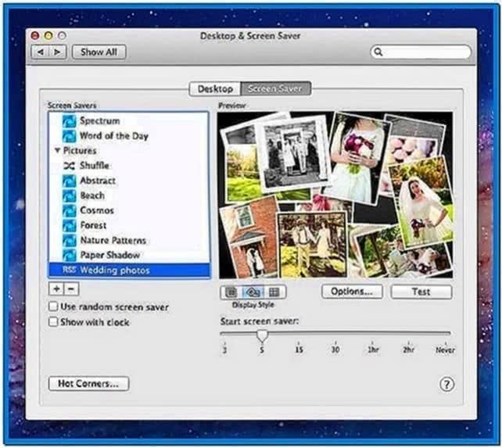This screenshot has width=502, height=448.
Task: Open help with the question mark button
Action: coord(446,384)
